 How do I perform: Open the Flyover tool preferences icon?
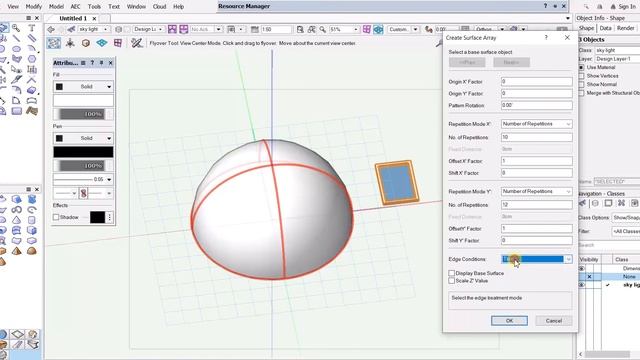click(136, 43)
